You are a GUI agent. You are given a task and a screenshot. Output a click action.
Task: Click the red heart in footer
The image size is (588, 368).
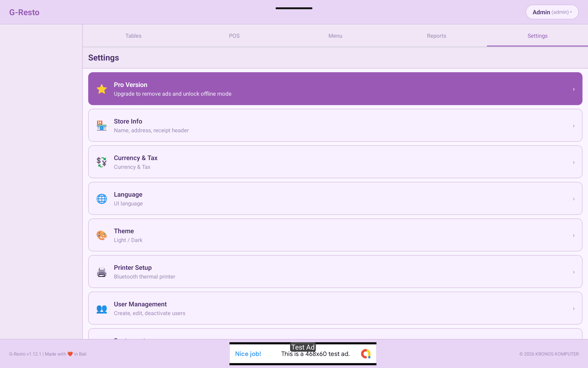[x=70, y=354]
